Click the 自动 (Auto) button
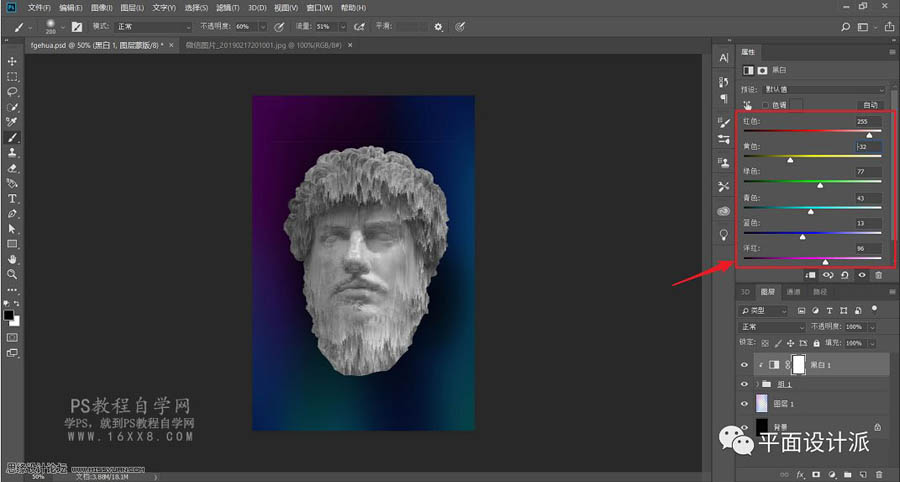Screen dimensions: 900x482 (x=870, y=105)
